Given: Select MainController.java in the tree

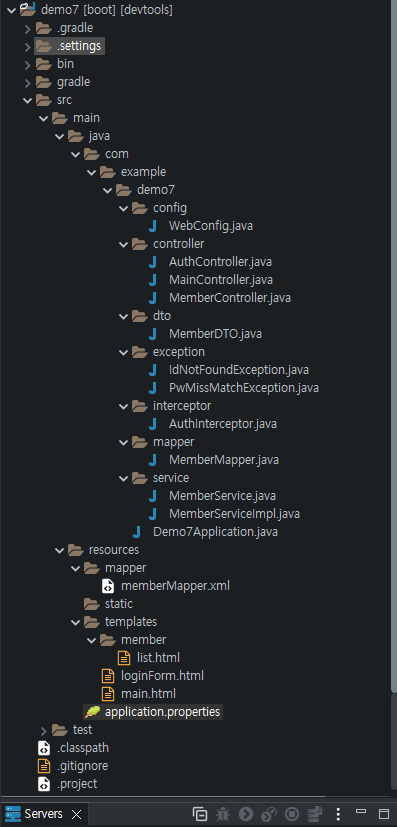Looking at the screenshot, I should point(220,280).
